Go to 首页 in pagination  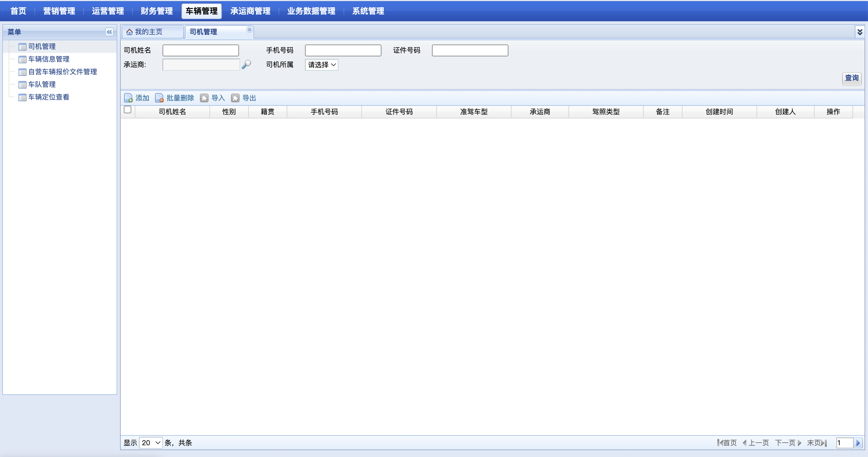727,443
